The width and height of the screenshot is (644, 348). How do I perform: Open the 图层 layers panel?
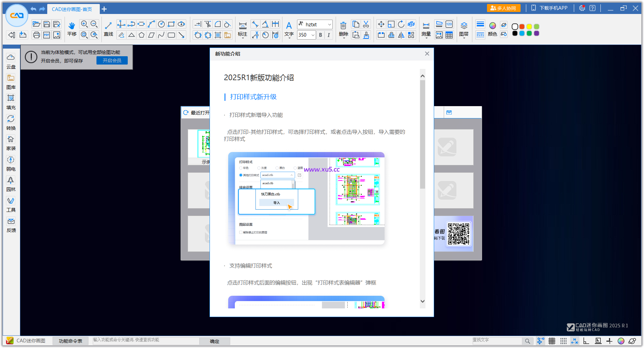pos(464,28)
